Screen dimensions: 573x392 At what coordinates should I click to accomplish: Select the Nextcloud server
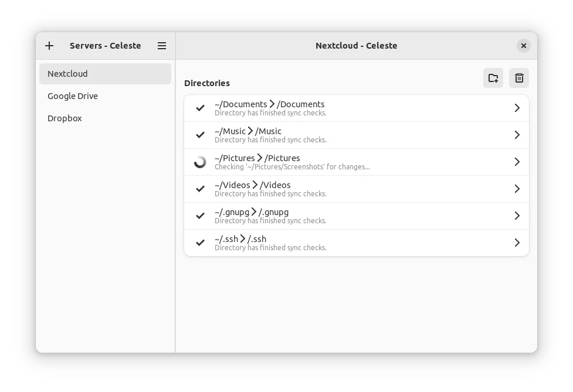(x=67, y=74)
